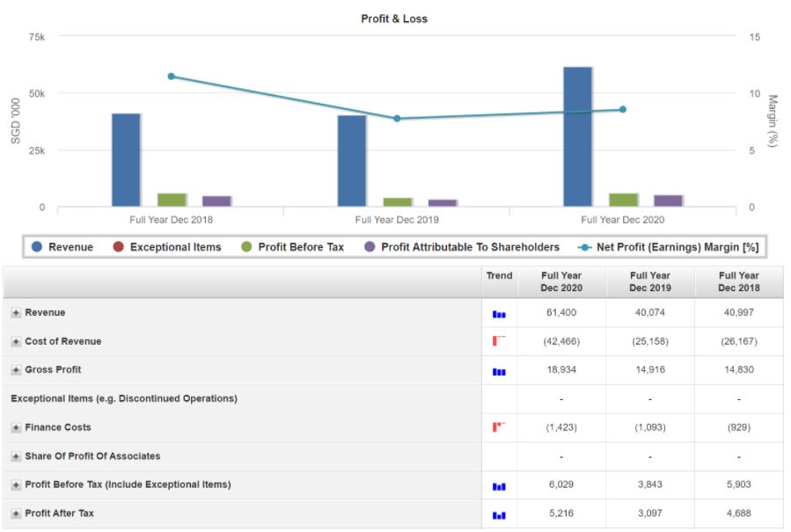The width and height of the screenshot is (791, 532).
Task: Toggle Exceptional Items series in the legend
Action: (x=165, y=247)
